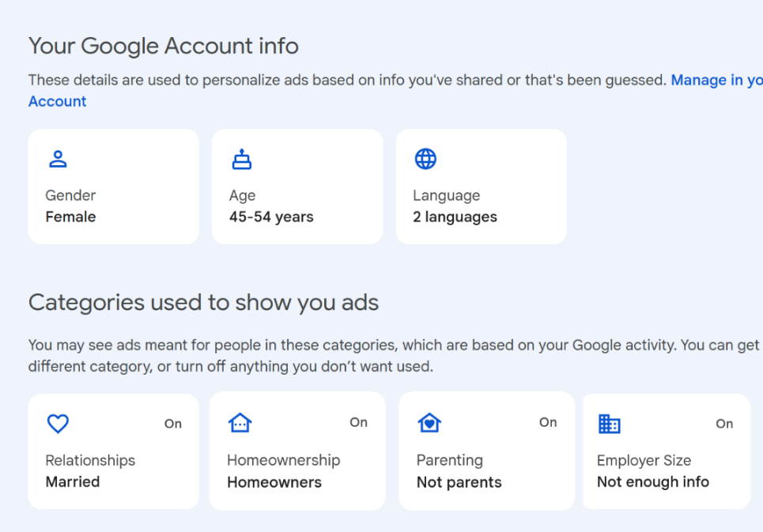Image resolution: width=763 pixels, height=532 pixels.
Task: Toggle the Homeownership On status
Action: pos(359,422)
